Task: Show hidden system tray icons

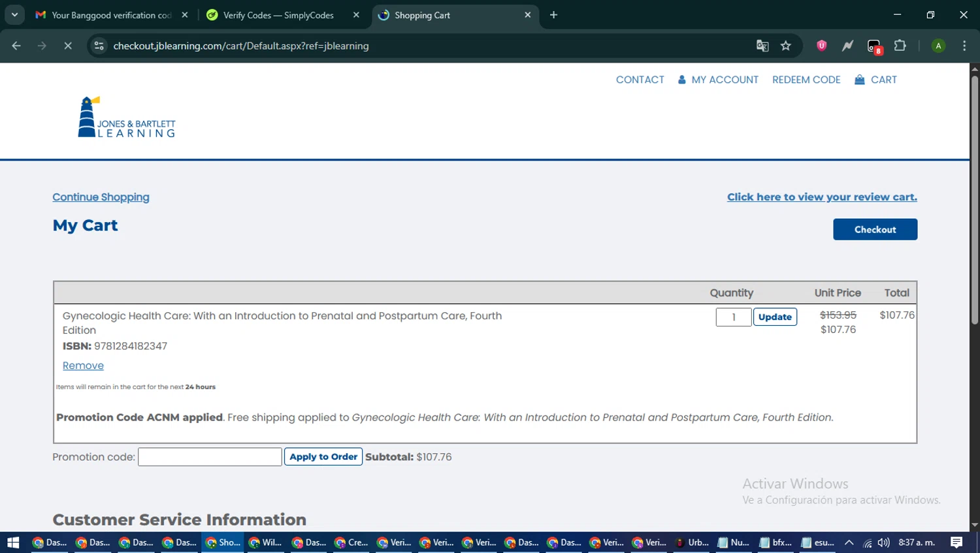Action: [849, 543]
